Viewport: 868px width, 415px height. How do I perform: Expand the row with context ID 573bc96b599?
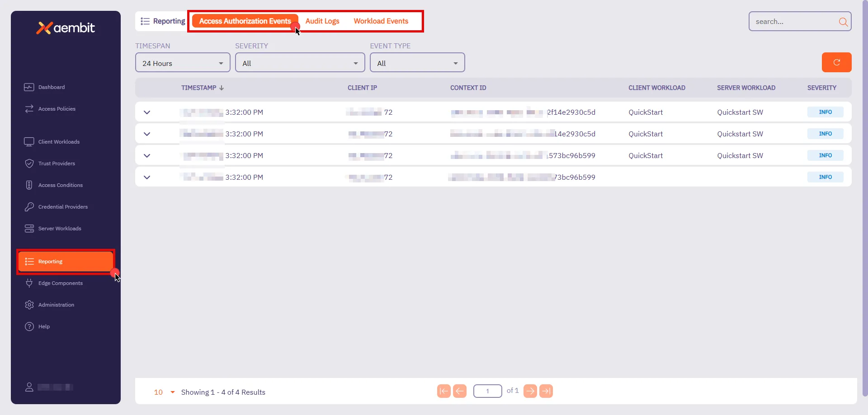tap(147, 156)
